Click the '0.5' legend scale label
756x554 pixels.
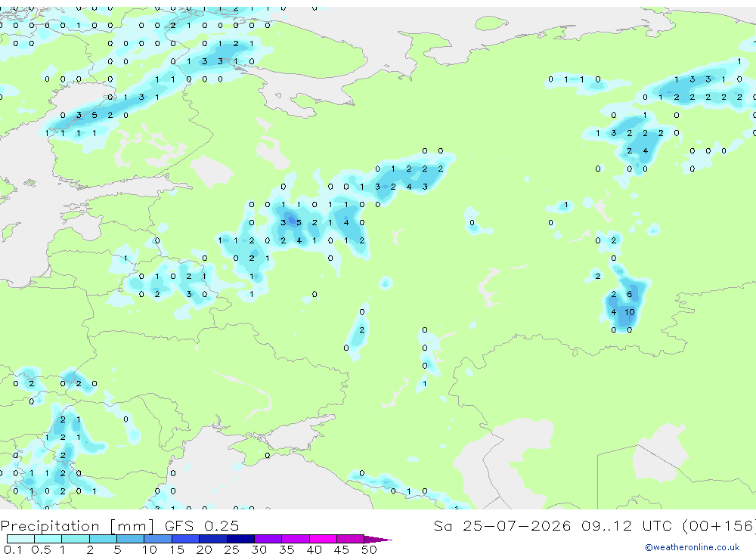(x=41, y=549)
